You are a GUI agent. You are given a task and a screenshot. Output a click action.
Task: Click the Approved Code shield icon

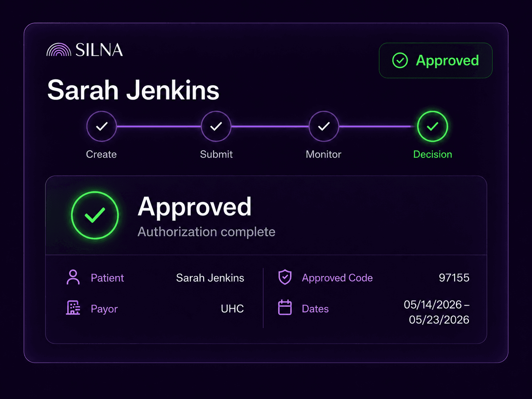285,277
